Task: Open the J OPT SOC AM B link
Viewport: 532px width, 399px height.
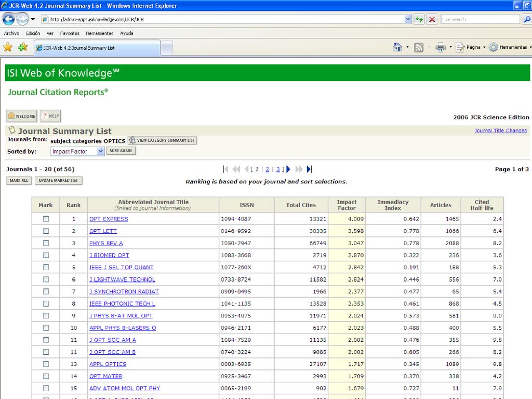Action: click(x=112, y=352)
